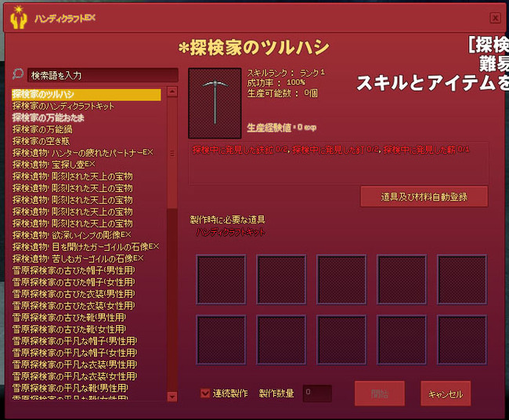Select 雪原探検家の平凡な靴(男性用)

[70, 388]
